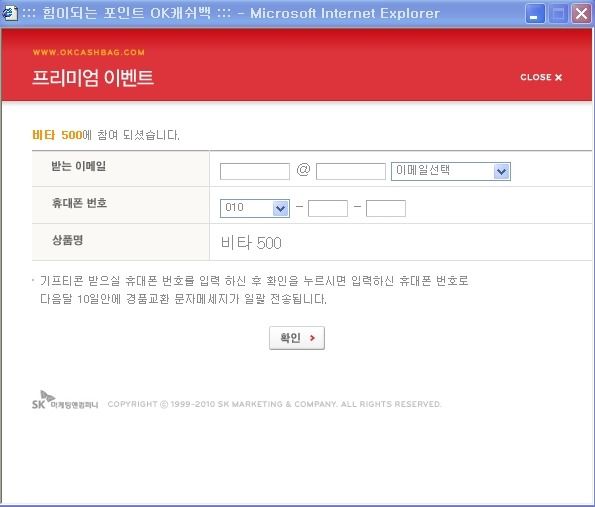Screen dimensions: 595x507
Task: Click the email username input field
Action: point(255,172)
